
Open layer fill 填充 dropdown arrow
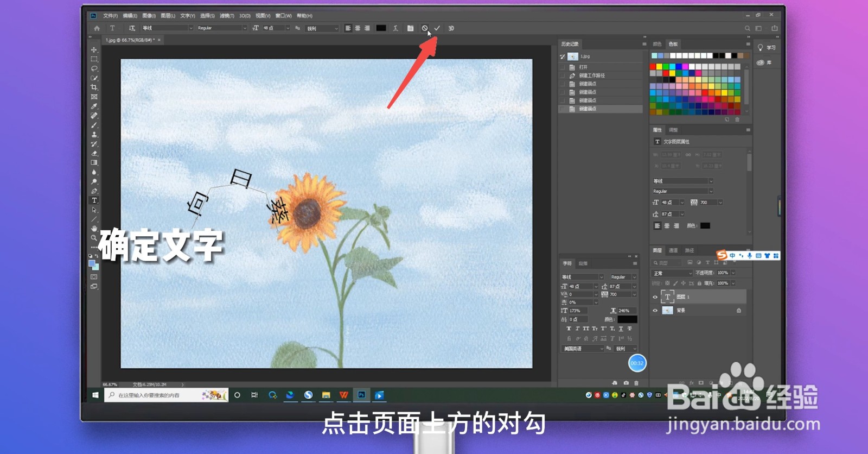click(733, 283)
